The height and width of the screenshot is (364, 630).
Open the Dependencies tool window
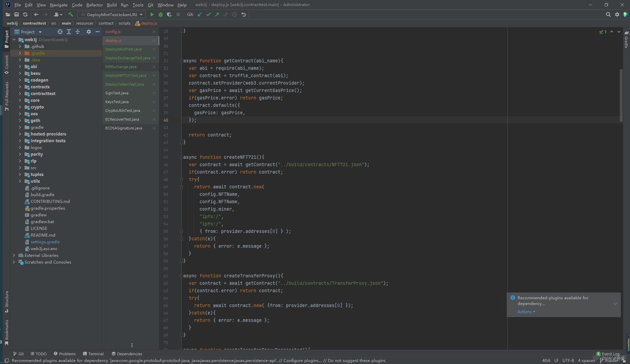(127, 354)
